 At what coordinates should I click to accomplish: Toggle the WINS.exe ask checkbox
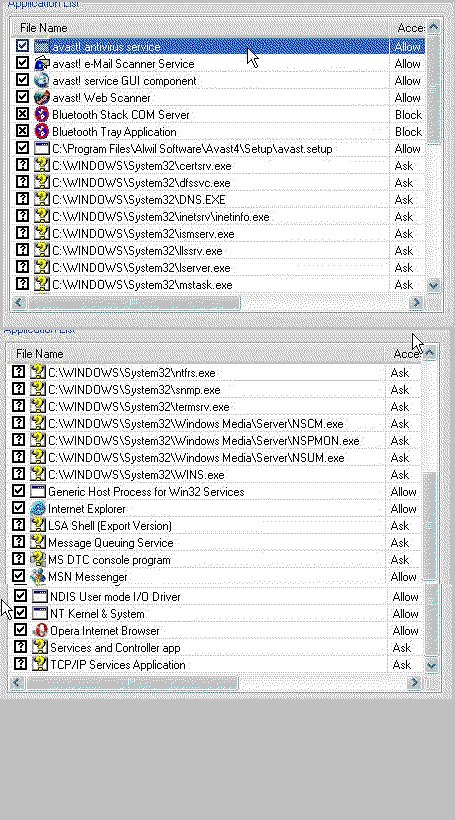point(18,474)
